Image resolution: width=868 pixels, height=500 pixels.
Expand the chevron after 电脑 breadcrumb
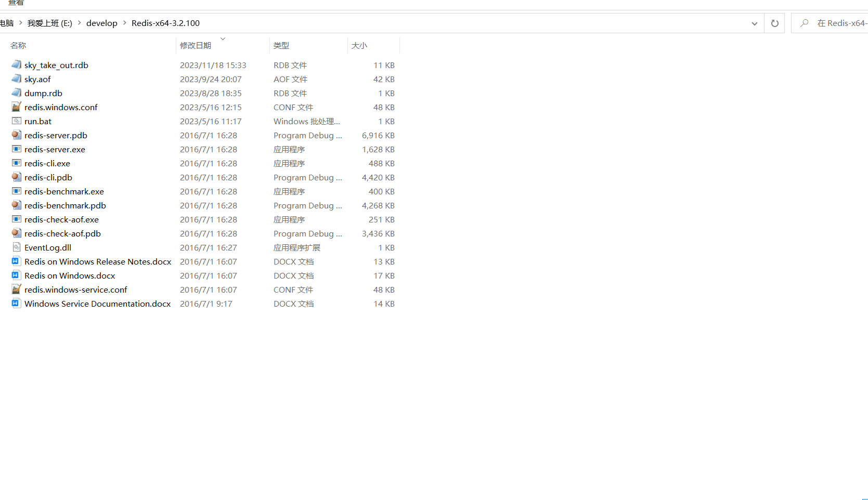21,23
